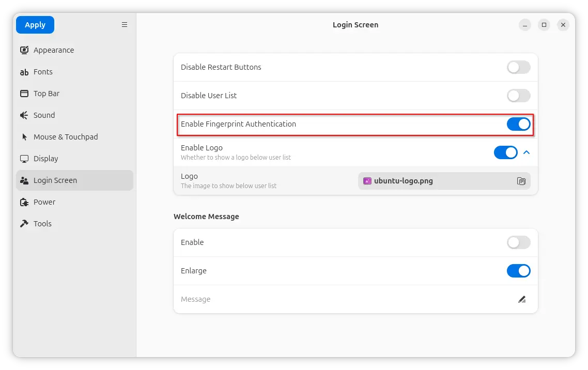Click the Tools hammer icon
The image size is (588, 370).
(x=24, y=224)
